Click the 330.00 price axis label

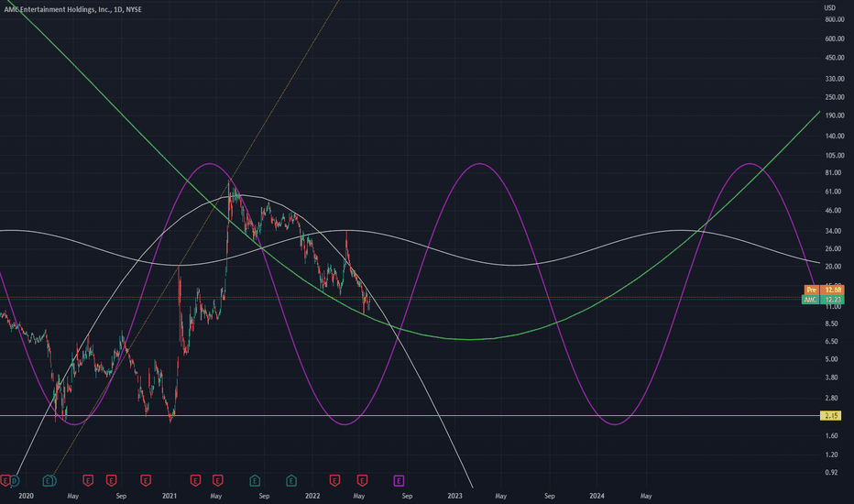835,79
